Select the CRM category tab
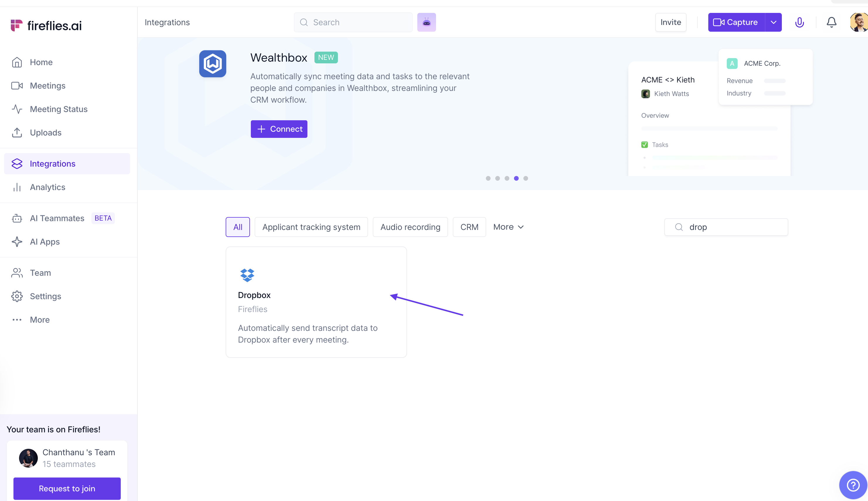Viewport: 868px width, 501px height. tap(469, 227)
